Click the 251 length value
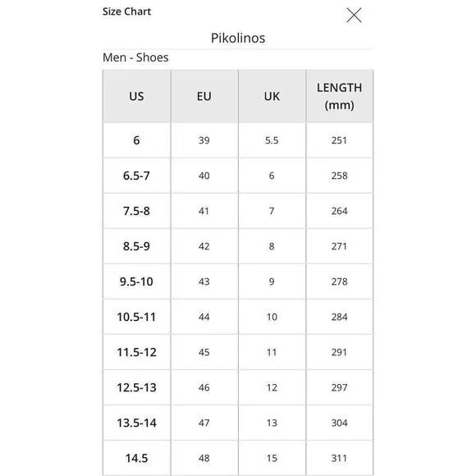The image size is (476, 476). pyautogui.click(x=340, y=140)
